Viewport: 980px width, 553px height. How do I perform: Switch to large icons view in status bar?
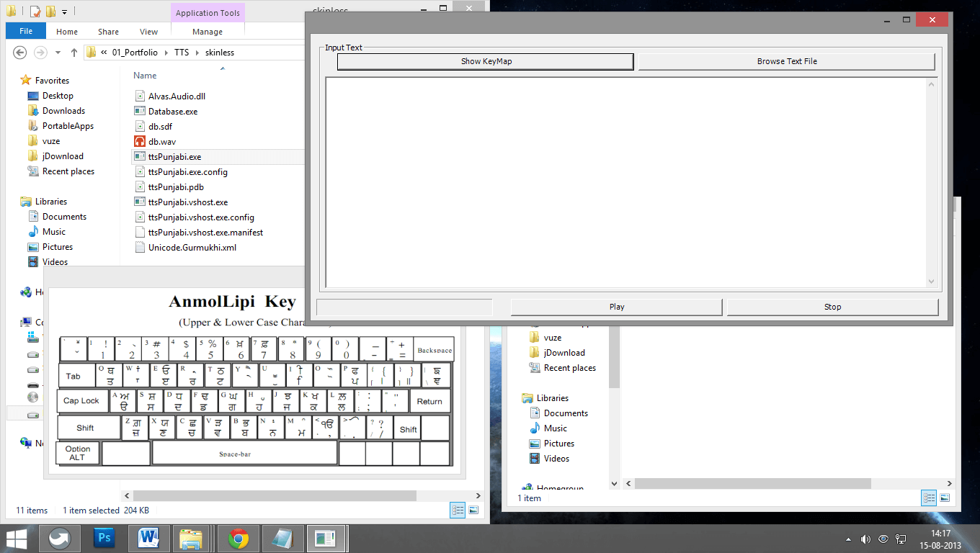473,510
